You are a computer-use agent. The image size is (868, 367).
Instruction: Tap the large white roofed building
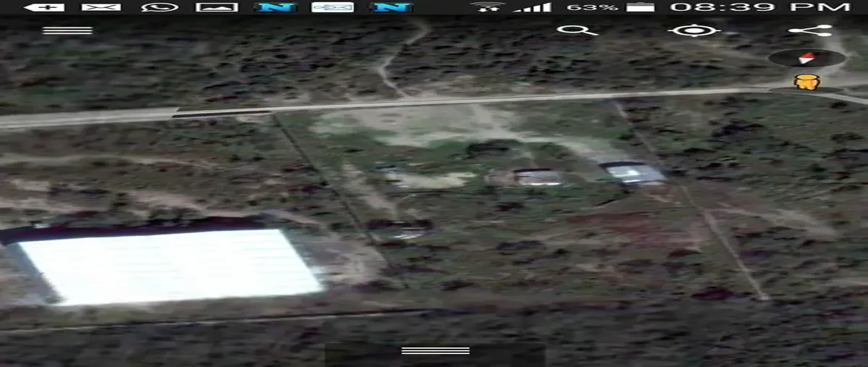pos(168,264)
